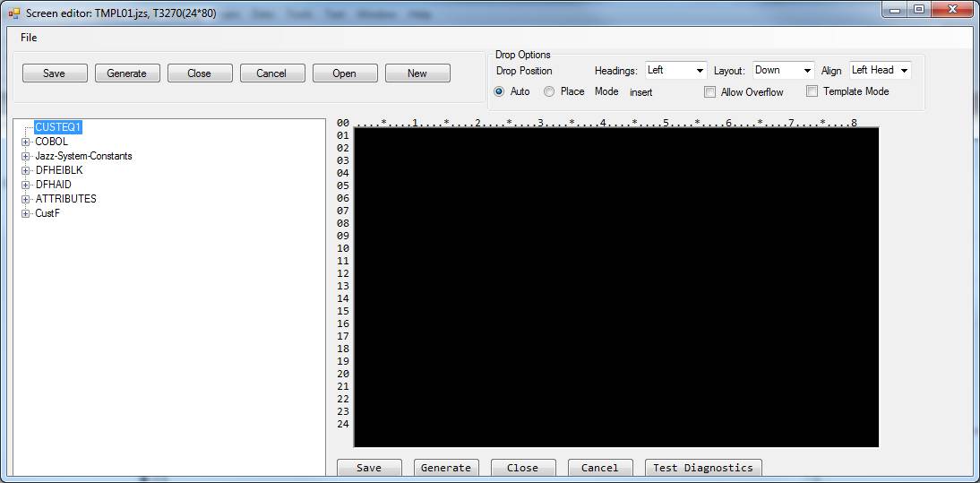Click the top Save button
Image resolution: width=980 pixels, height=483 pixels.
pyautogui.click(x=55, y=73)
